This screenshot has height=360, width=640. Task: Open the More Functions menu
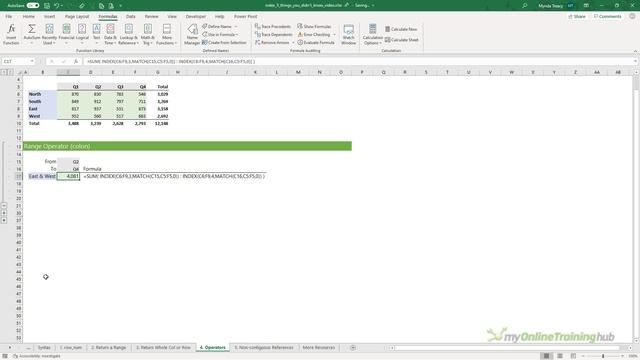[x=167, y=34]
